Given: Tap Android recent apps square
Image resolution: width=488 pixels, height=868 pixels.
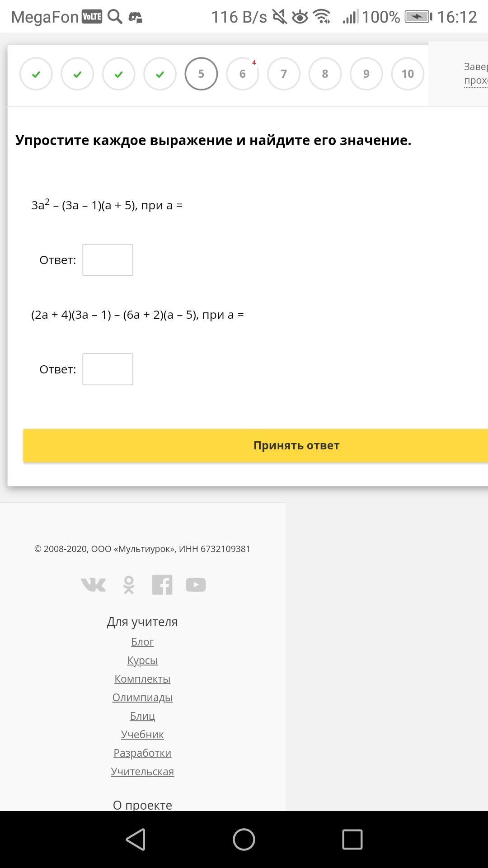Looking at the screenshot, I should coord(352,840).
